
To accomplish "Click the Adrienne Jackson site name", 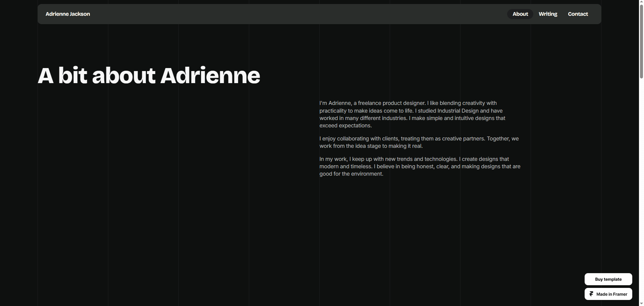I will tap(68, 14).
